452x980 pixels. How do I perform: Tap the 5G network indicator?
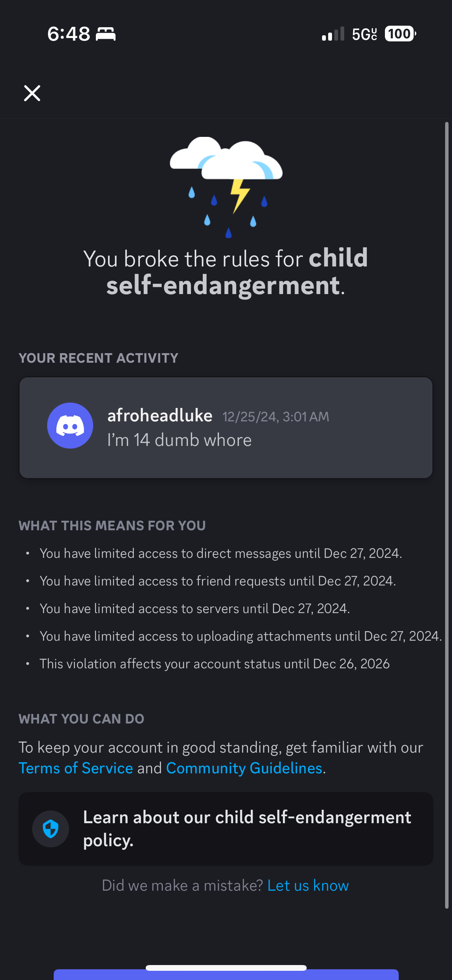tap(364, 34)
